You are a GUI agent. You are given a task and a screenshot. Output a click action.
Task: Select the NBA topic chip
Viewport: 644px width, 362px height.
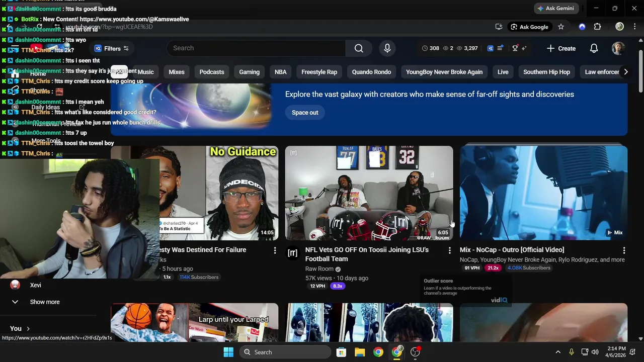coord(281,72)
